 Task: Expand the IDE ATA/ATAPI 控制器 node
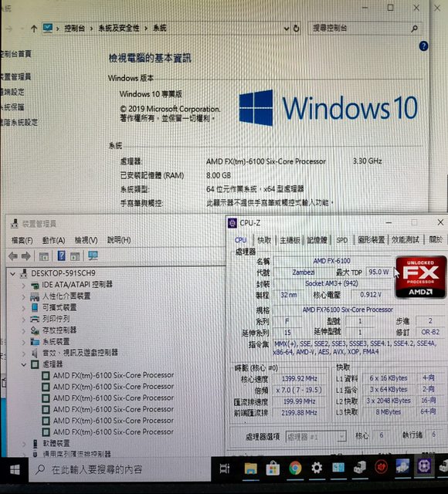click(23, 286)
